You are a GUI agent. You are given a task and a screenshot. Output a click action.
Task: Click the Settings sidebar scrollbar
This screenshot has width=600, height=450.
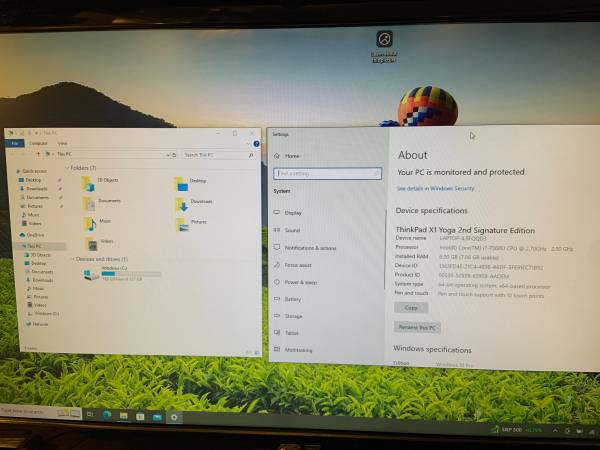(385, 249)
